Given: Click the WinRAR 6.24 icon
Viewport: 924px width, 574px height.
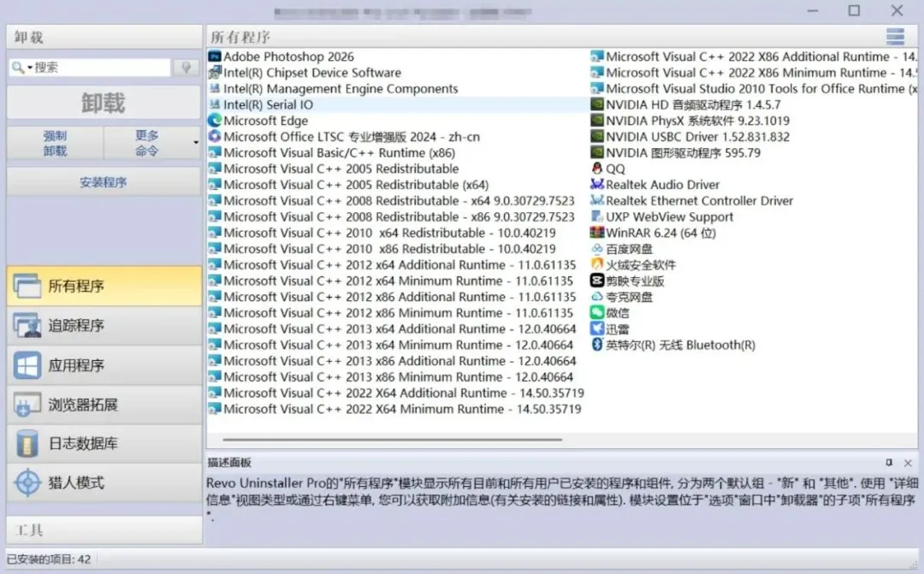Looking at the screenshot, I should click(x=597, y=232).
